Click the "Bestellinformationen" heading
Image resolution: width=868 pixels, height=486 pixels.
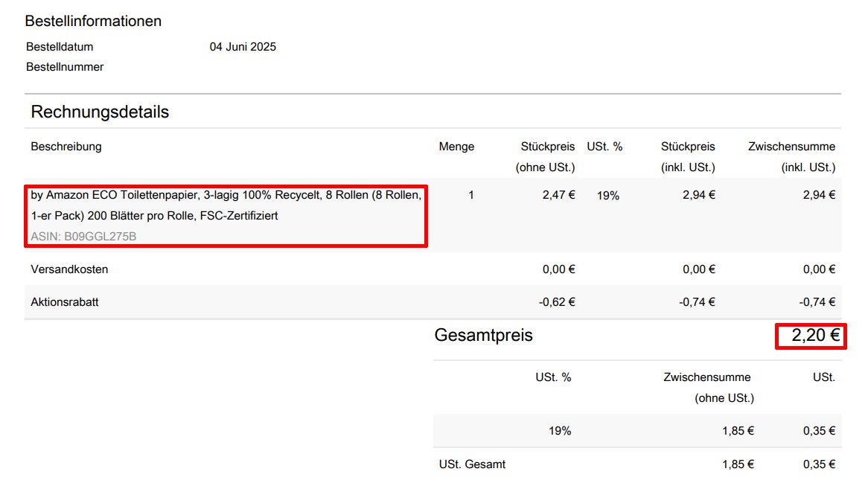click(x=93, y=21)
